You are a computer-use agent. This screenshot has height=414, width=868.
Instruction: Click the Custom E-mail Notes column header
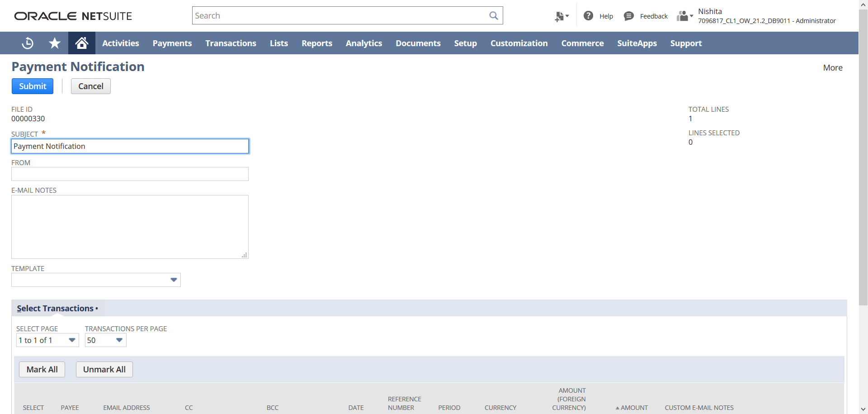pos(699,408)
